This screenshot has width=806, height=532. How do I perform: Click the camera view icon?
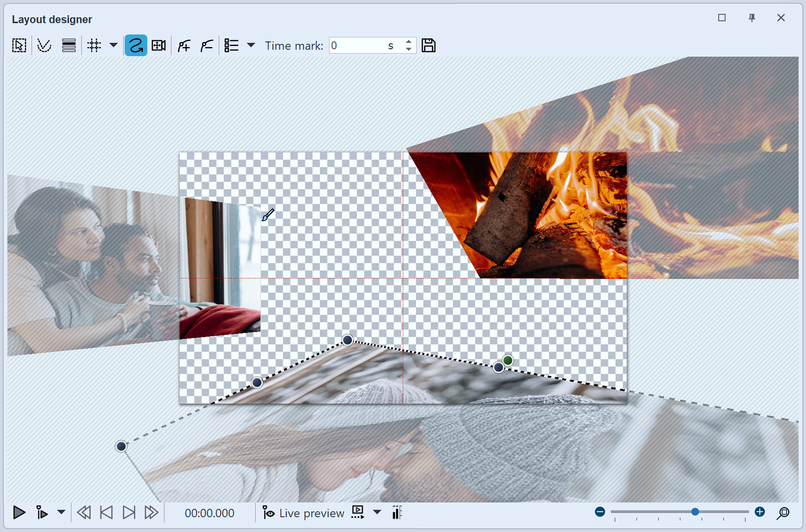pyautogui.click(x=158, y=45)
